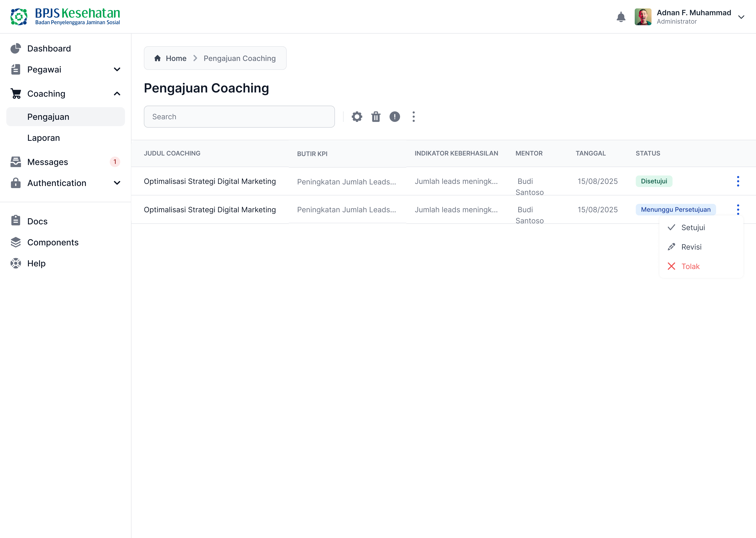This screenshot has height=538, width=756.
Task: Open the notifications bell
Action: click(x=621, y=17)
